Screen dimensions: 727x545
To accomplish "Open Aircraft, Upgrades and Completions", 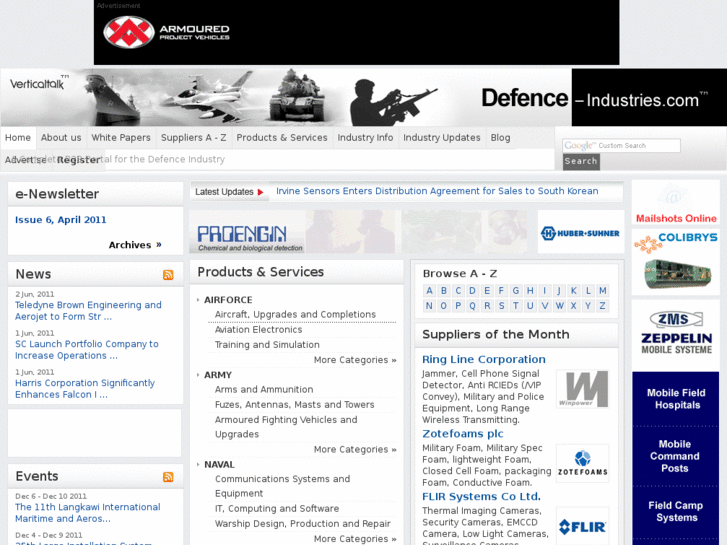I will [x=295, y=314].
